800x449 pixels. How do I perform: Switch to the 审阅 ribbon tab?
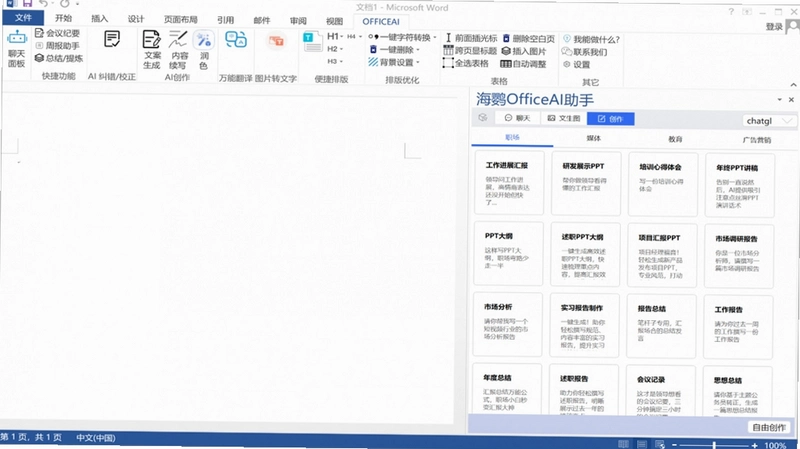coord(298,20)
